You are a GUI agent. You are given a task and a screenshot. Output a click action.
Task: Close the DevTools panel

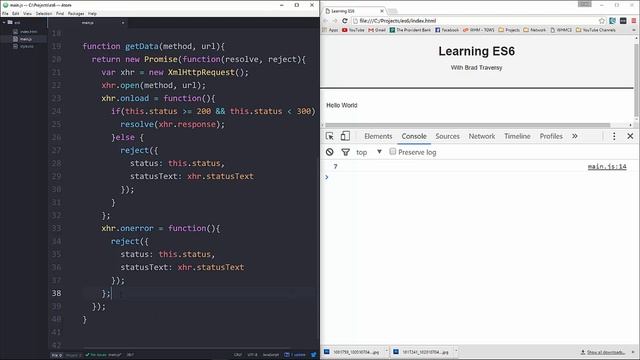click(x=630, y=136)
